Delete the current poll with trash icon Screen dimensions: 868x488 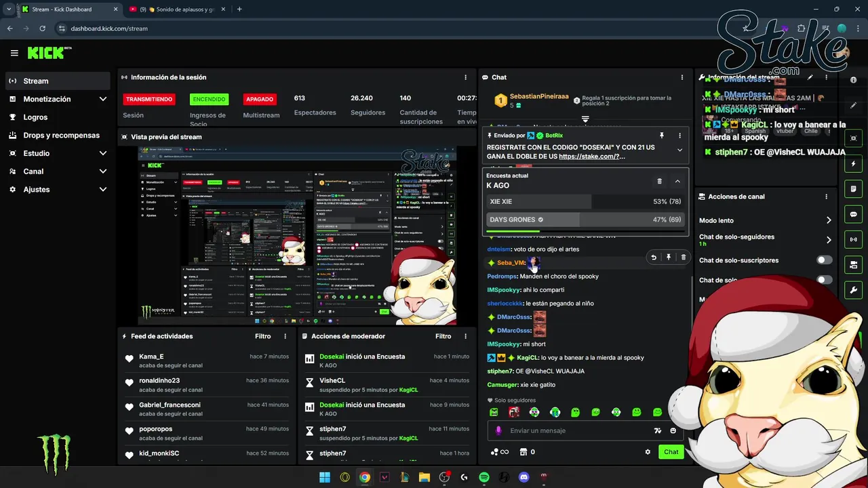tap(659, 181)
